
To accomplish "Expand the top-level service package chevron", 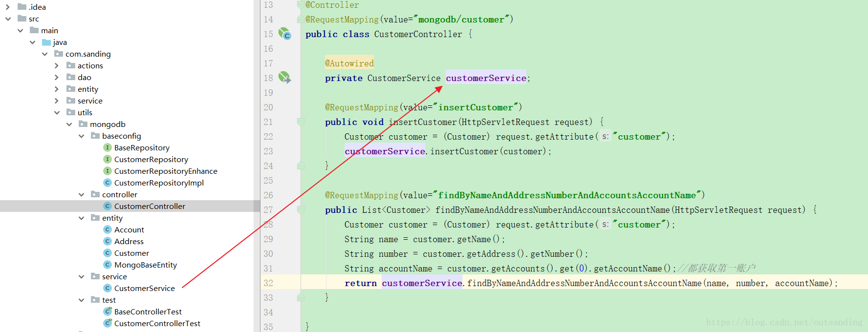I will 57,101.
